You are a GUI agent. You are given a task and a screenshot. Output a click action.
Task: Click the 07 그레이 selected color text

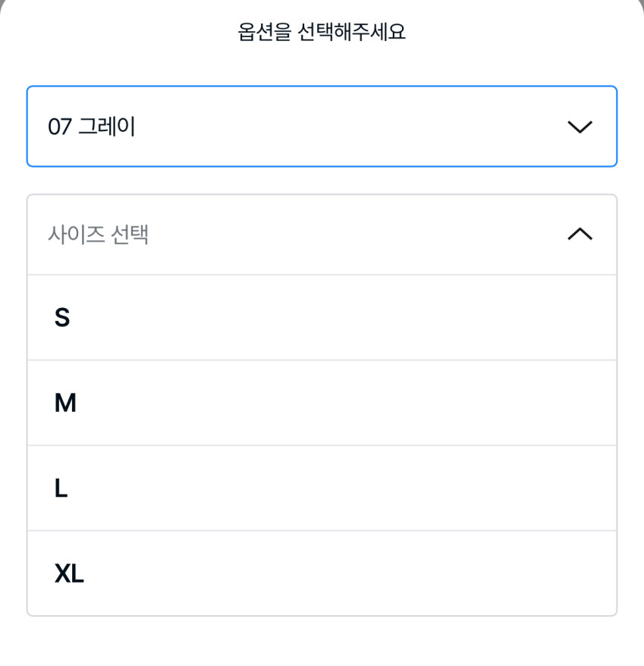tap(91, 127)
